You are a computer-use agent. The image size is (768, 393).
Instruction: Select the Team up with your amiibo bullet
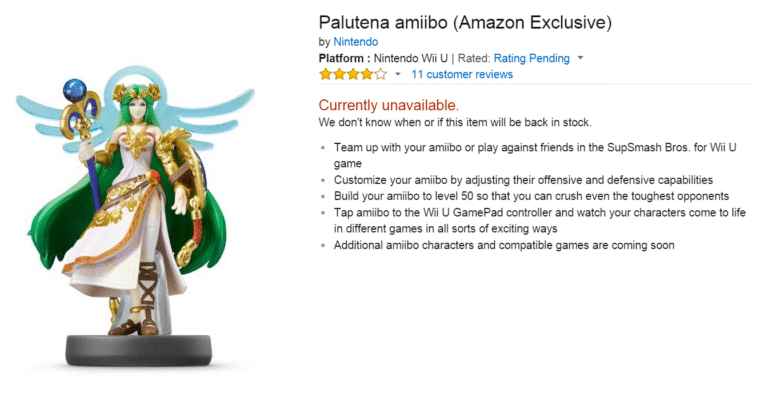[535, 155]
